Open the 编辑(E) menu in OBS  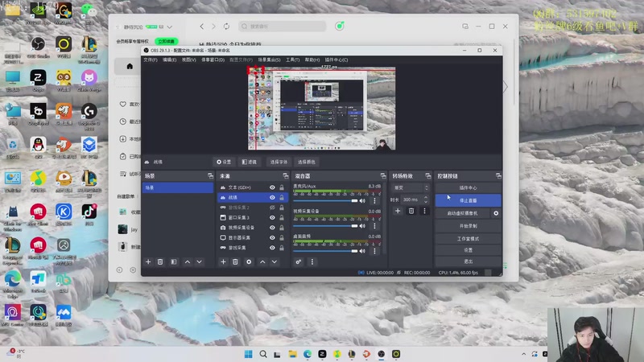click(x=169, y=60)
